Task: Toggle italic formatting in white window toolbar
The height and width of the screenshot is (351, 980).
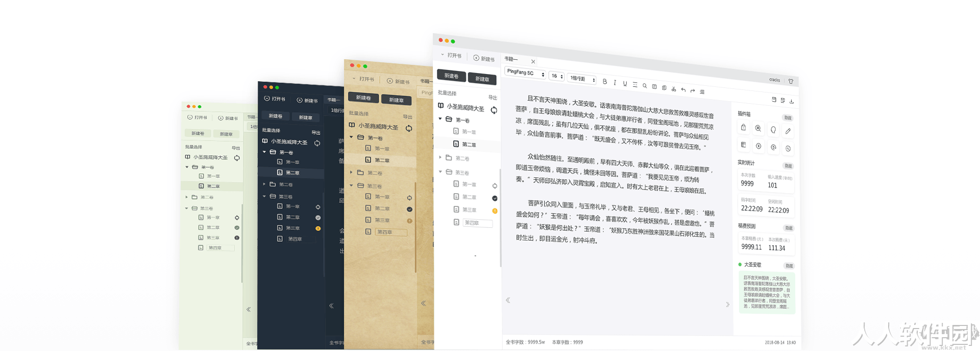Action: [615, 83]
